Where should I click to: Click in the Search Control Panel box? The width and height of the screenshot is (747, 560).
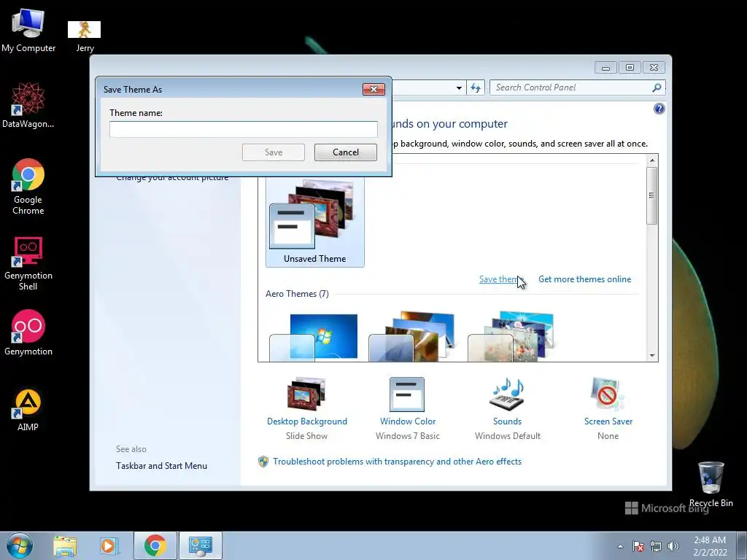tap(570, 87)
